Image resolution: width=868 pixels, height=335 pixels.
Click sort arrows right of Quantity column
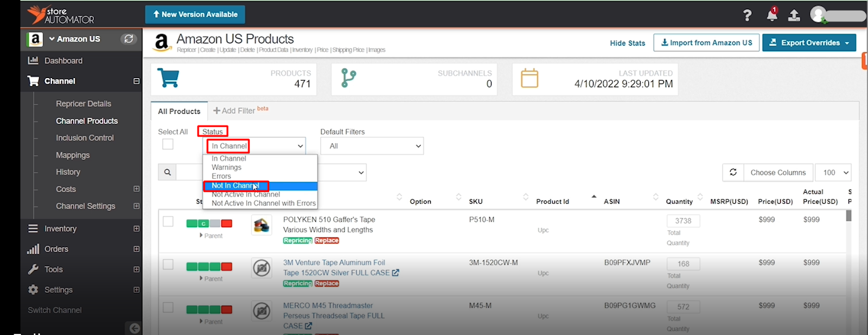coord(700,197)
